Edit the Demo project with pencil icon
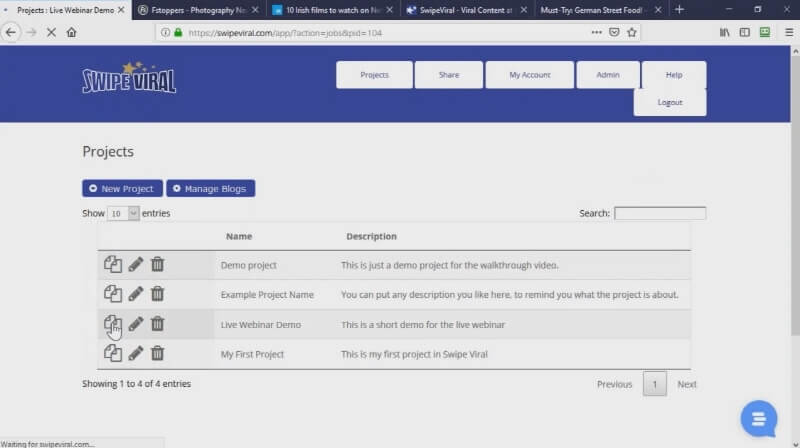The image size is (800, 448). coord(136,264)
